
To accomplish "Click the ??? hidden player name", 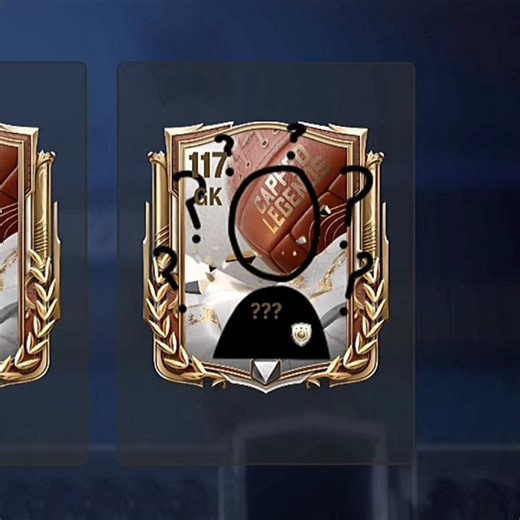I will [266, 311].
